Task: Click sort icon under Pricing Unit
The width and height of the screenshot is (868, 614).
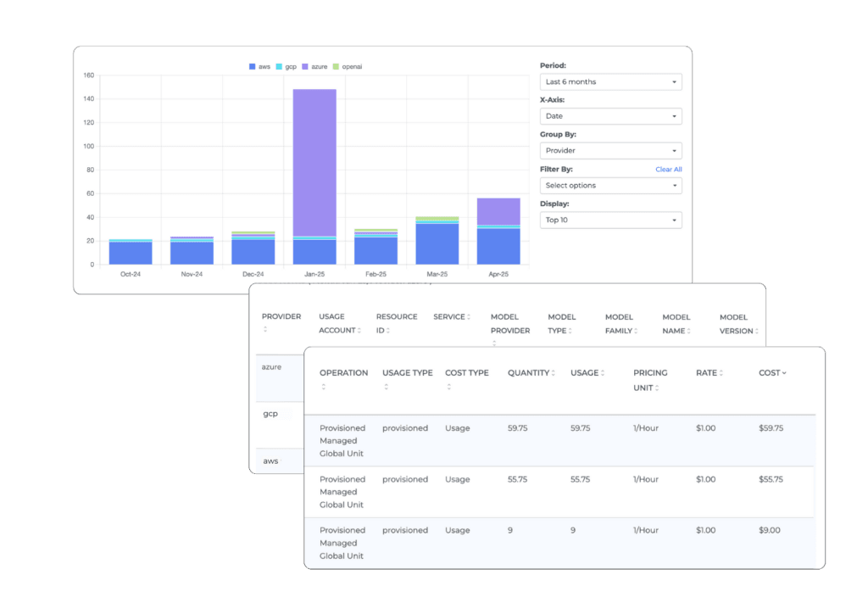Action: click(657, 388)
